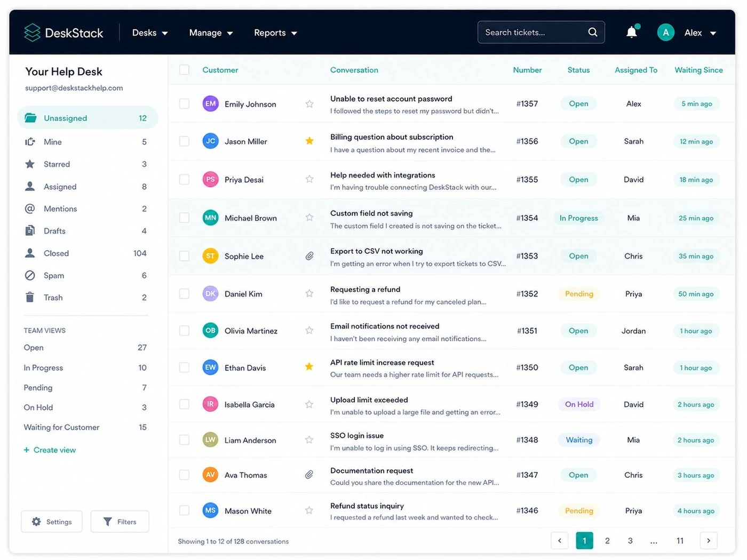This screenshot has height=560, width=747.
Task: Click the On Hold status on #1349
Action: coord(579,404)
